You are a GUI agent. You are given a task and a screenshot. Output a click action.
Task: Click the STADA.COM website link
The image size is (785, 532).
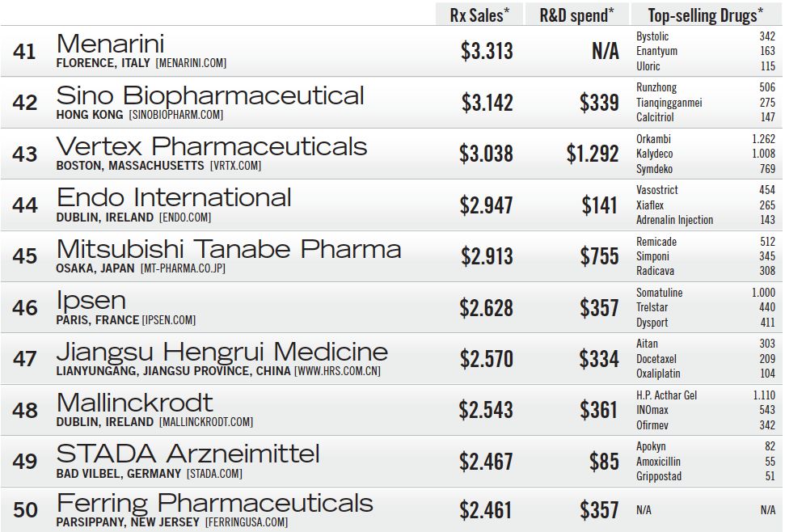214,474
